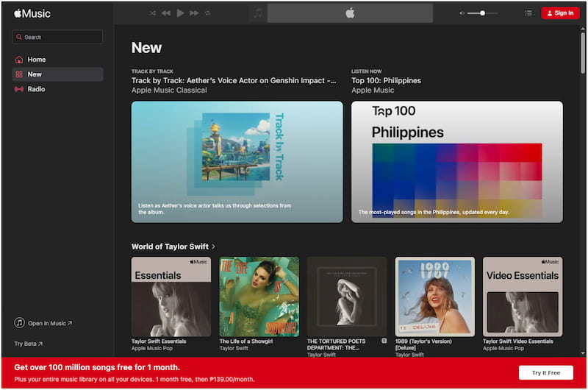Open in Music app link
Screen dimensions: 588x390
[43, 323]
